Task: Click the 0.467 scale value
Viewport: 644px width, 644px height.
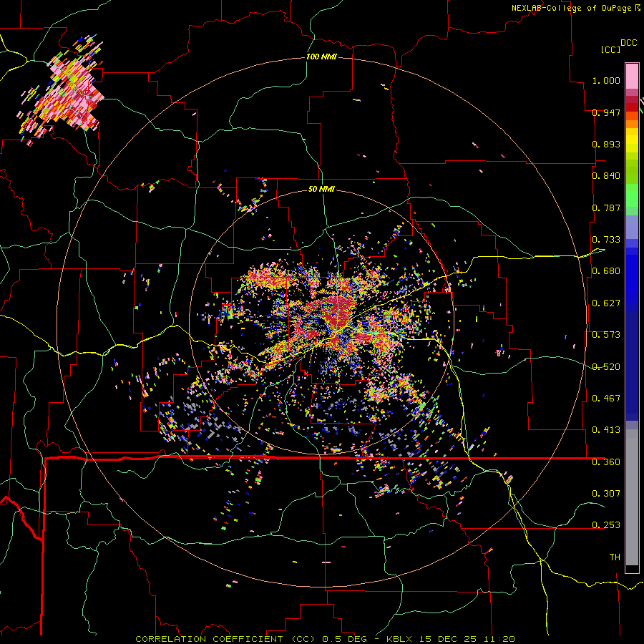Action: pyautogui.click(x=606, y=399)
